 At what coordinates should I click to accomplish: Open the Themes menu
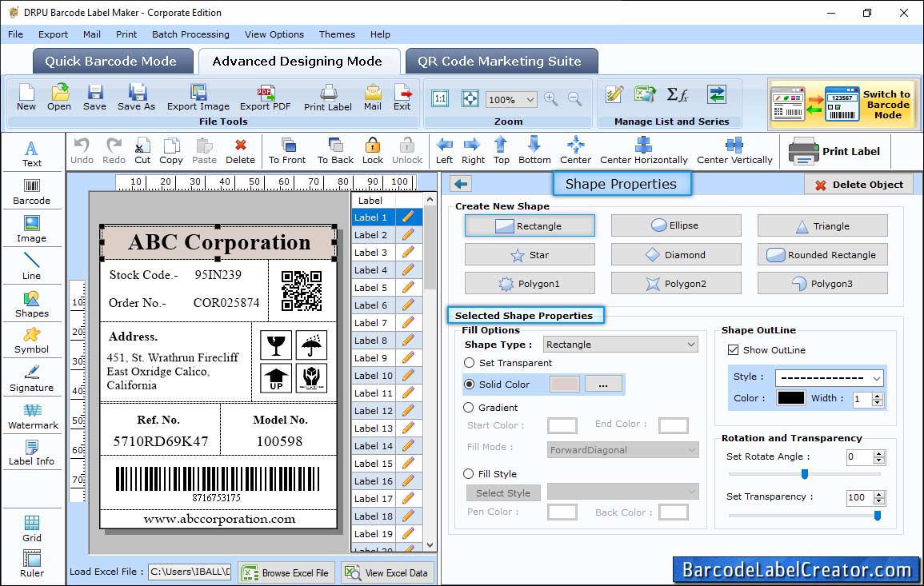pyautogui.click(x=337, y=34)
